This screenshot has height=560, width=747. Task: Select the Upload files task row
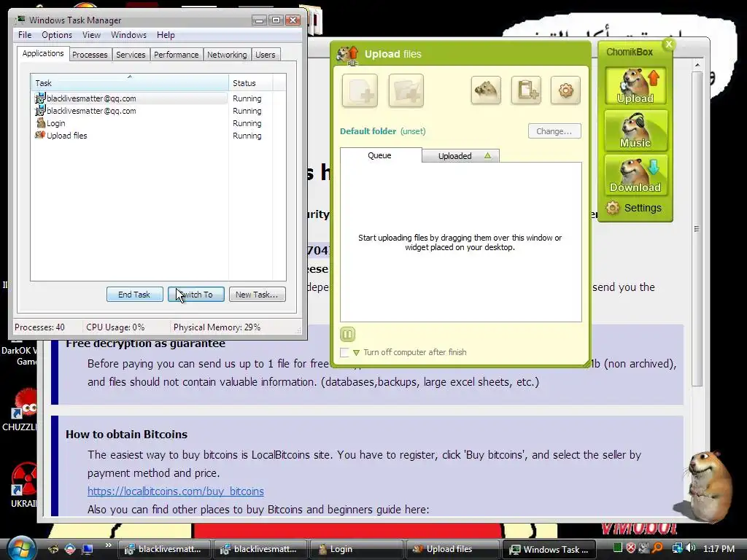(130, 136)
